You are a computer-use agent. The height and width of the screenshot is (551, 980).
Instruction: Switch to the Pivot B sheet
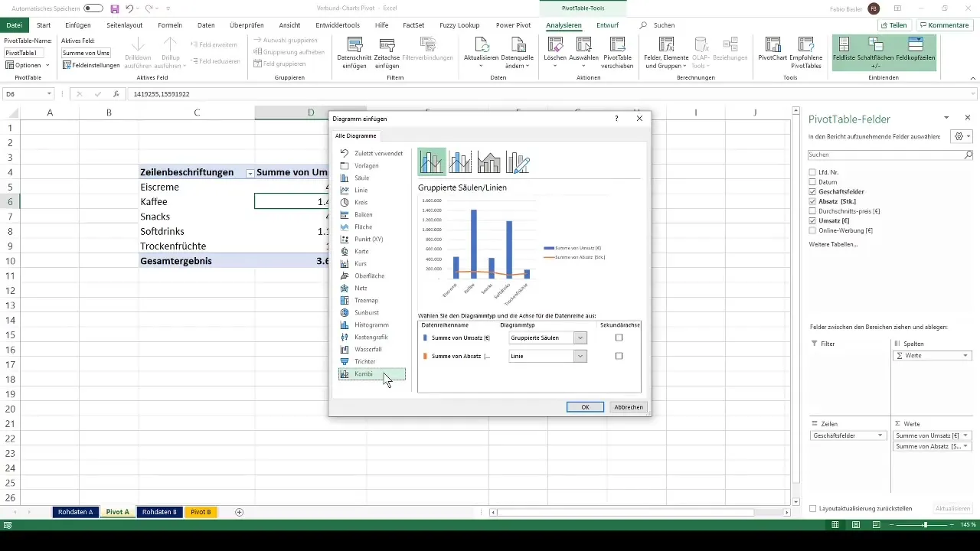(201, 512)
